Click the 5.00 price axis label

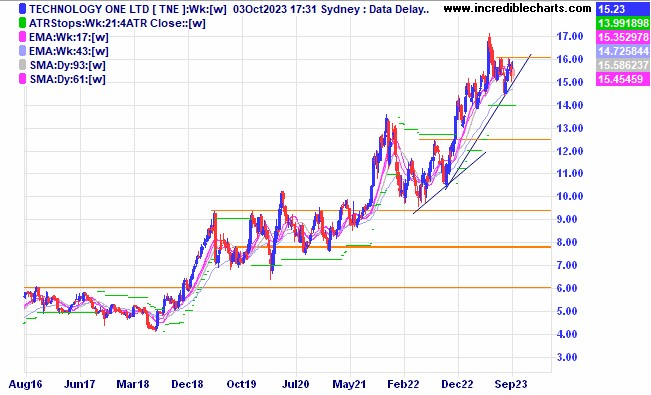click(567, 311)
